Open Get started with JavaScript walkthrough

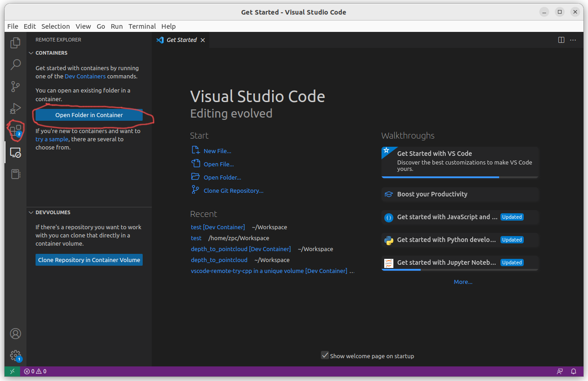(460, 217)
